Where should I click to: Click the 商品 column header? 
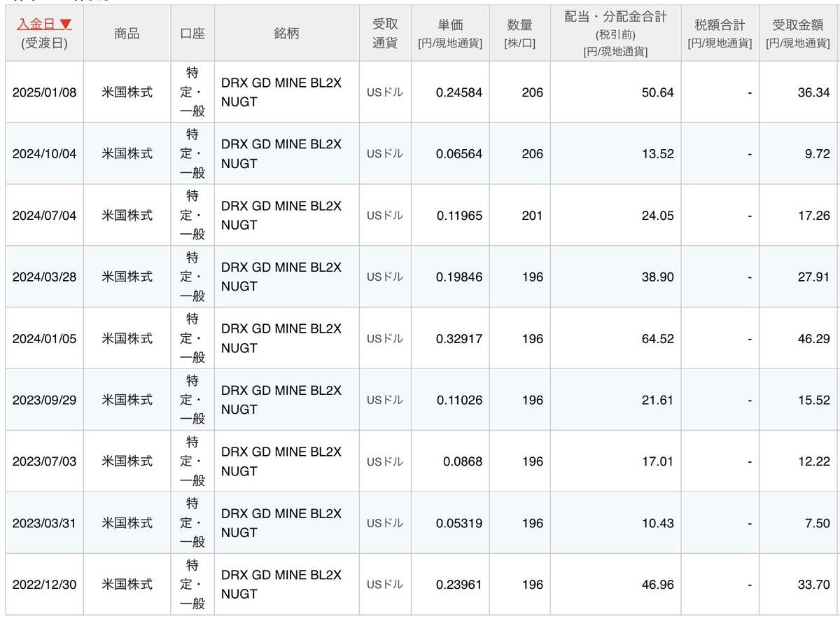(x=127, y=34)
